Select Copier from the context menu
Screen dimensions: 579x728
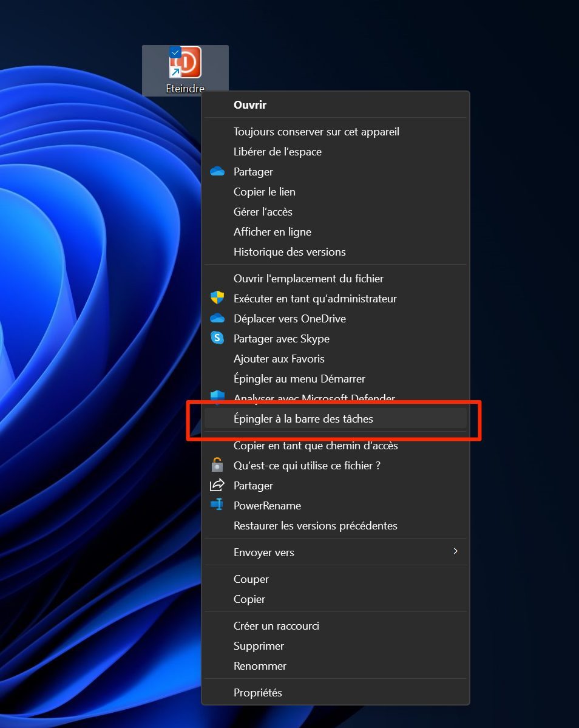(x=336, y=599)
